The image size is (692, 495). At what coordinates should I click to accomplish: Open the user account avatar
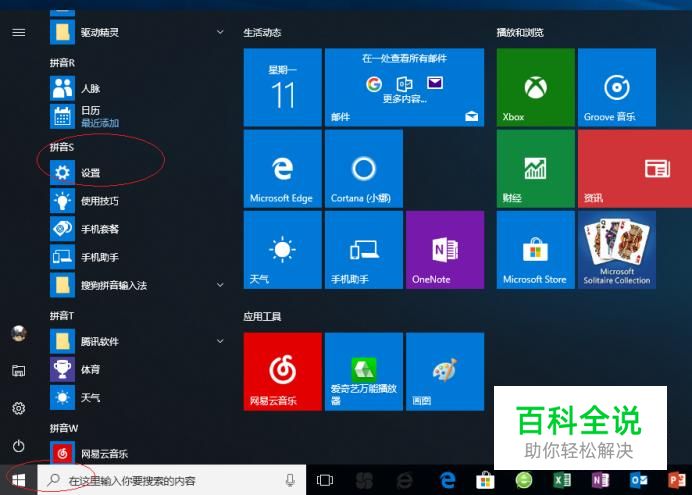pos(19,334)
